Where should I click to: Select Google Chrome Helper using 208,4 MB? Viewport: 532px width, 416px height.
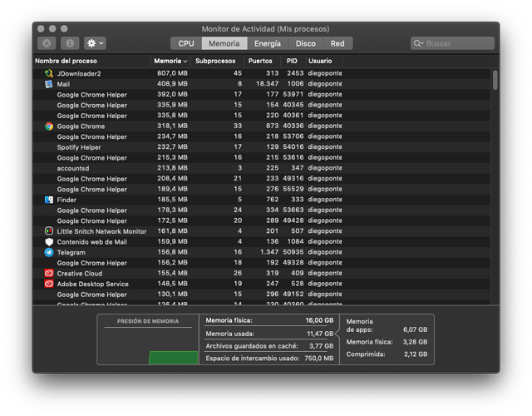coord(262,179)
